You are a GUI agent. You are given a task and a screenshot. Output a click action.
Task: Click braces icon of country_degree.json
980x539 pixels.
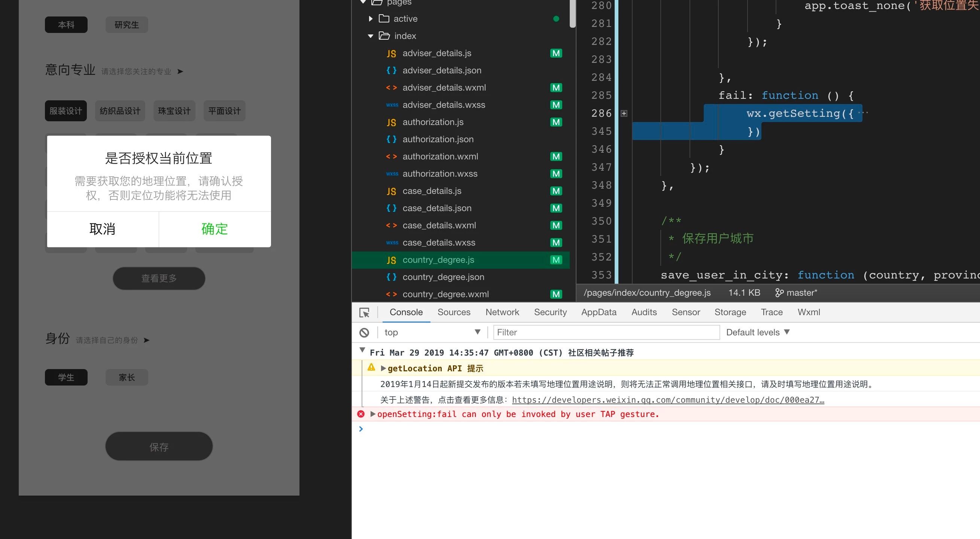click(391, 277)
